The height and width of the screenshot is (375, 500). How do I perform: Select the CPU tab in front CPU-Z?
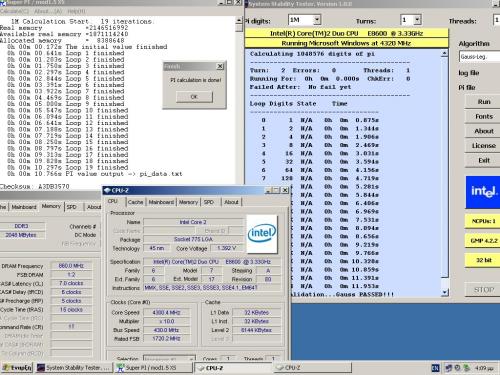[113, 201]
